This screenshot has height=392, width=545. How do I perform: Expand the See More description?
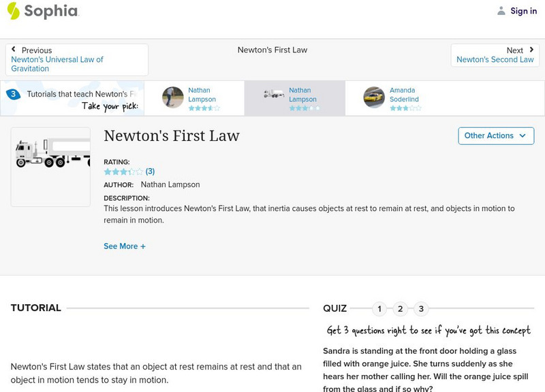[125, 246]
